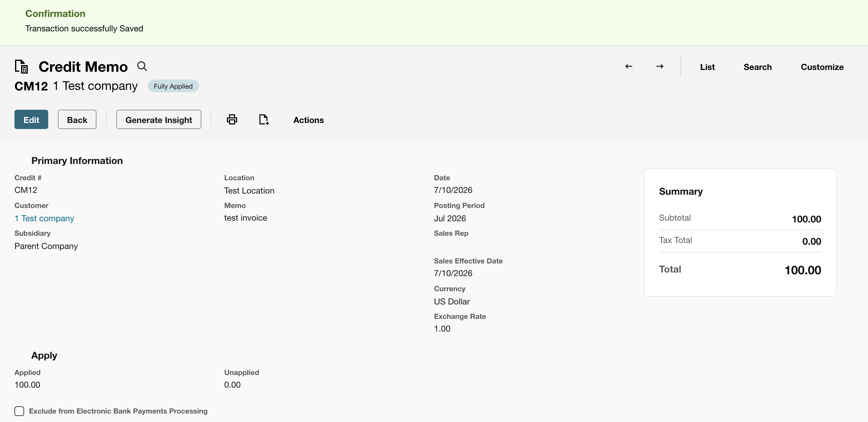The width and height of the screenshot is (868, 422).
Task: Click the Test Location value
Action: (x=249, y=191)
